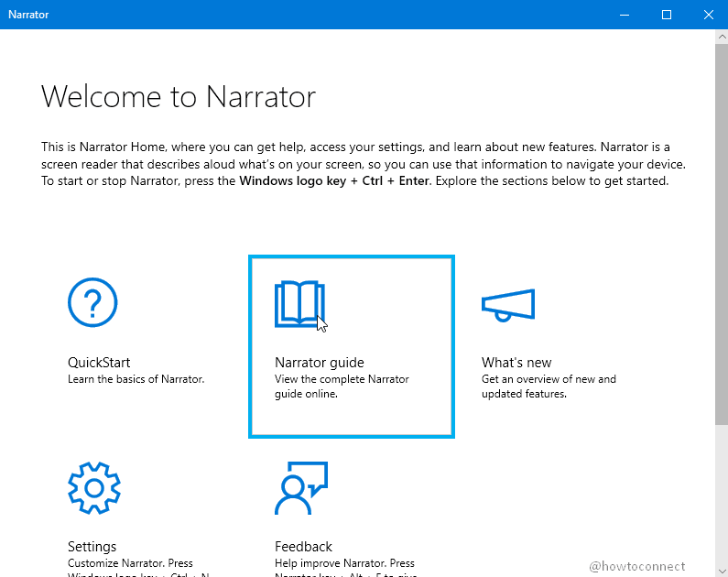Maximize the Narrator window
728x577 pixels.
tap(667, 15)
